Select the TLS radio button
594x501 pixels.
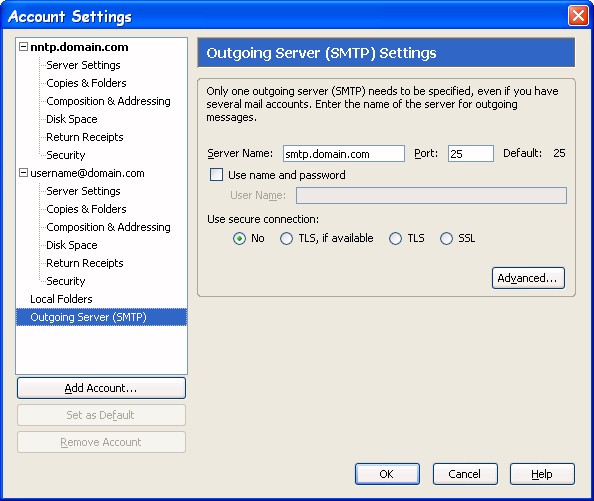click(x=395, y=239)
